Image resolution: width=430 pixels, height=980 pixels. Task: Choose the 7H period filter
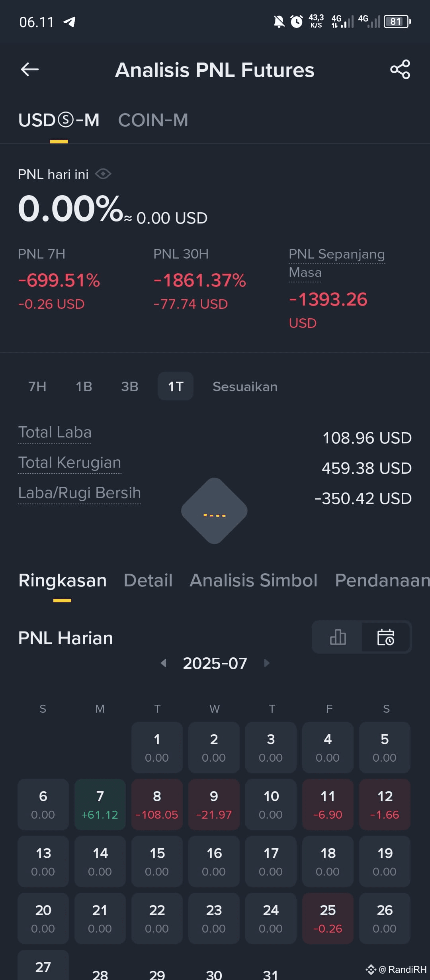coord(37,386)
